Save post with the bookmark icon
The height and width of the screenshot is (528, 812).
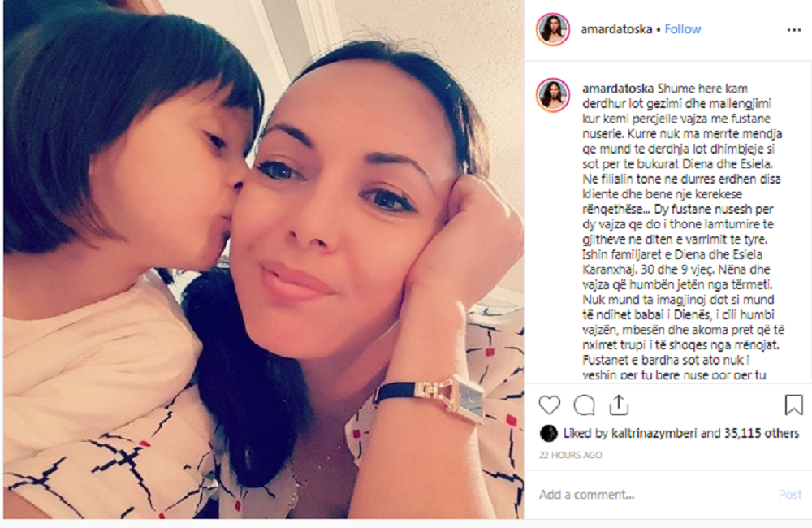click(x=793, y=405)
